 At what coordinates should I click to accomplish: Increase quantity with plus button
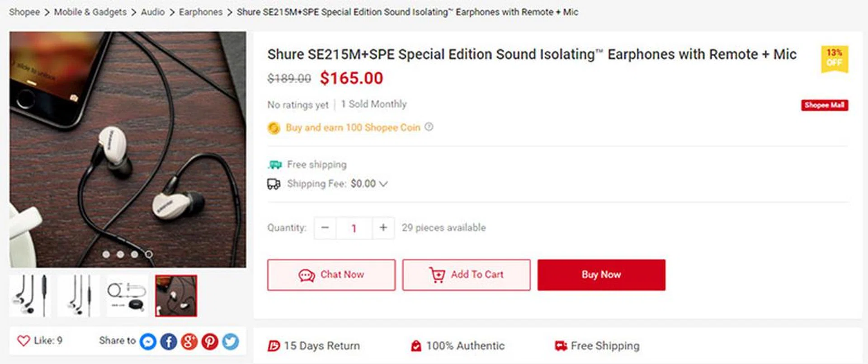tap(383, 228)
